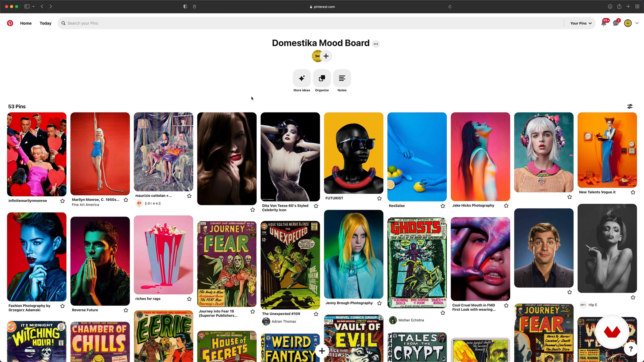Star the Marilyn Monroe, C. 1950s pin
The image size is (644, 362).
(x=126, y=200)
